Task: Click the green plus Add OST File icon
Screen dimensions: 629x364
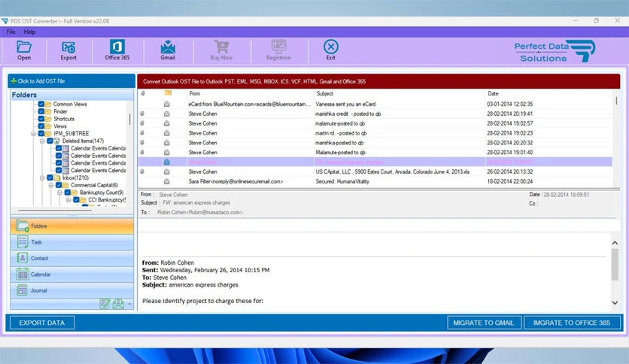Action: pos(14,81)
